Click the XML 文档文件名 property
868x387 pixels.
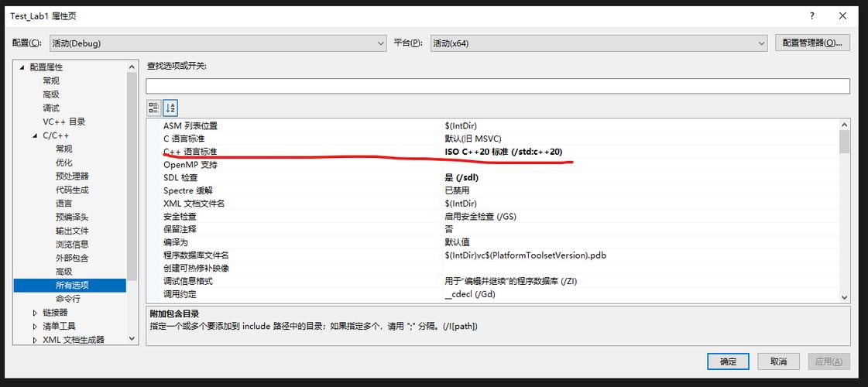click(x=194, y=204)
